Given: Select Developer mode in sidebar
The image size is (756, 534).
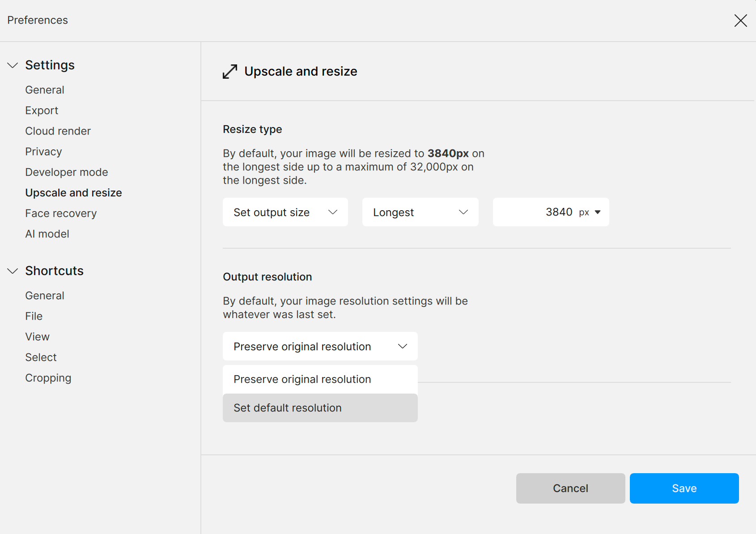Looking at the screenshot, I should point(67,172).
